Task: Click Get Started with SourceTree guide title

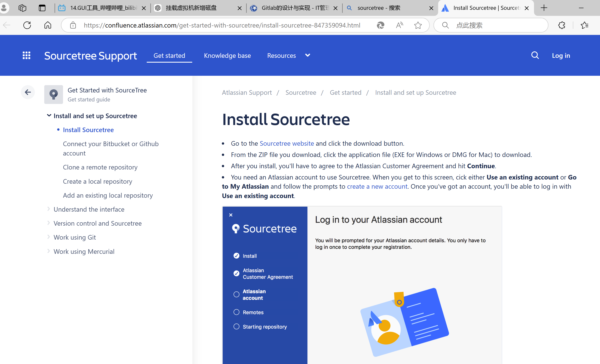Action: tap(107, 90)
